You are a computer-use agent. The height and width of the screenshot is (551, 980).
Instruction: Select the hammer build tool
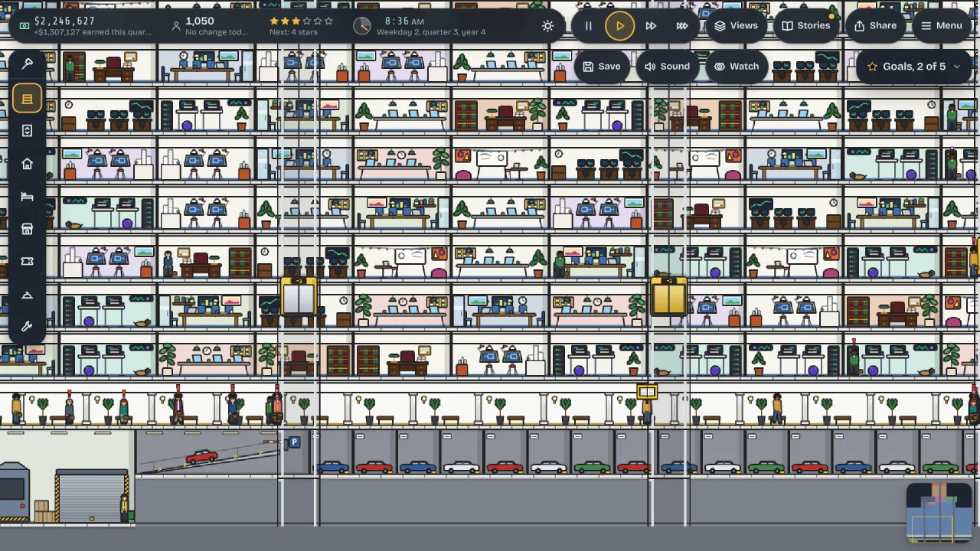click(27, 64)
